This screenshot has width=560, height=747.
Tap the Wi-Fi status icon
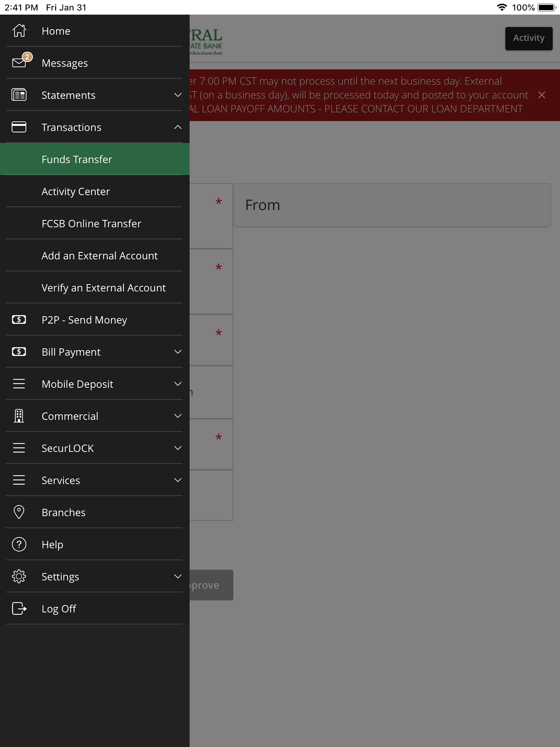pyautogui.click(x=502, y=7)
